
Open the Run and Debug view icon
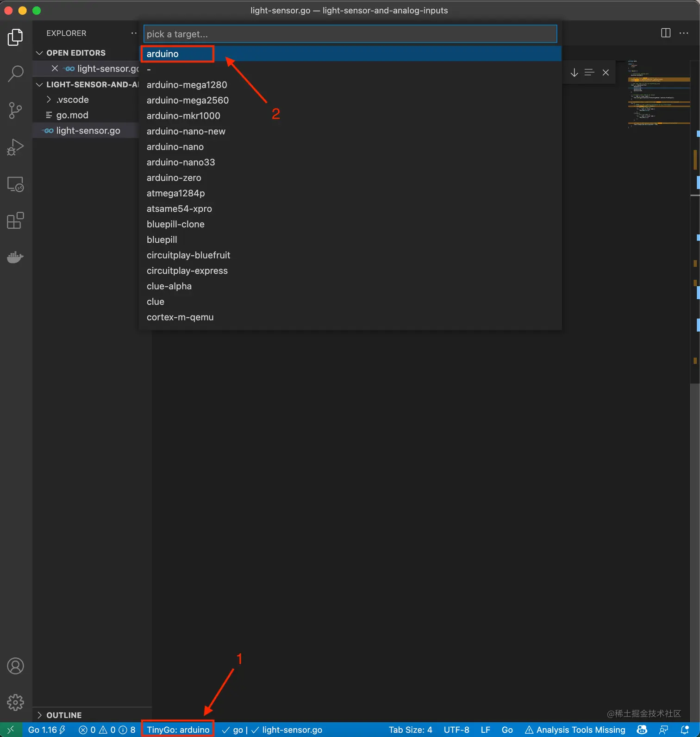tap(15, 147)
